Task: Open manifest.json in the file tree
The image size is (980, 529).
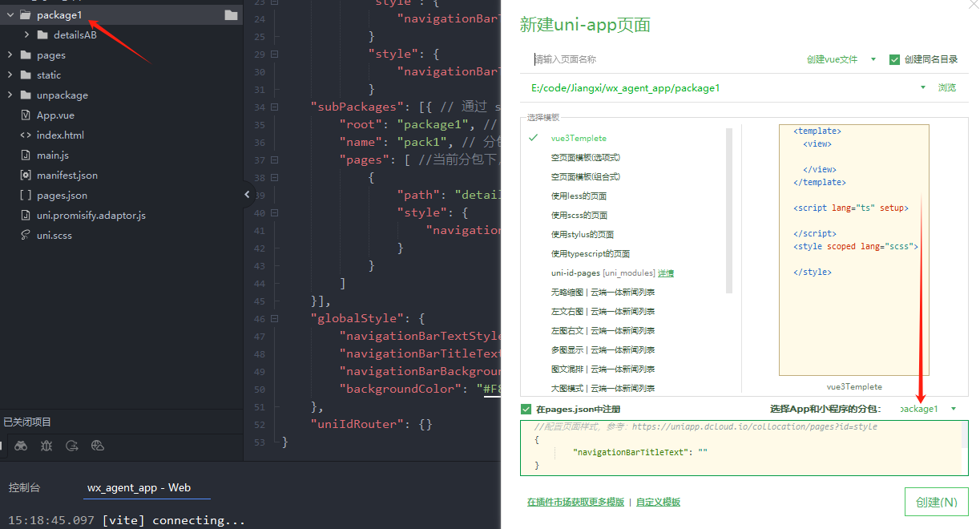Action: click(x=67, y=176)
